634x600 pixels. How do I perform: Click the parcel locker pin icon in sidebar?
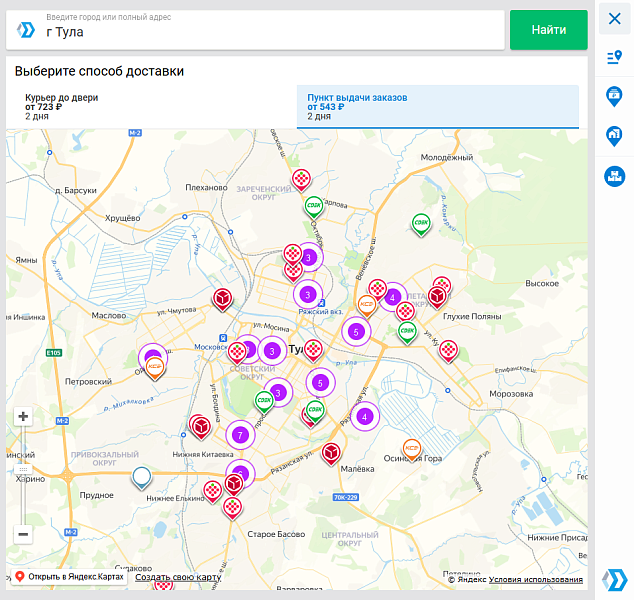(x=614, y=96)
